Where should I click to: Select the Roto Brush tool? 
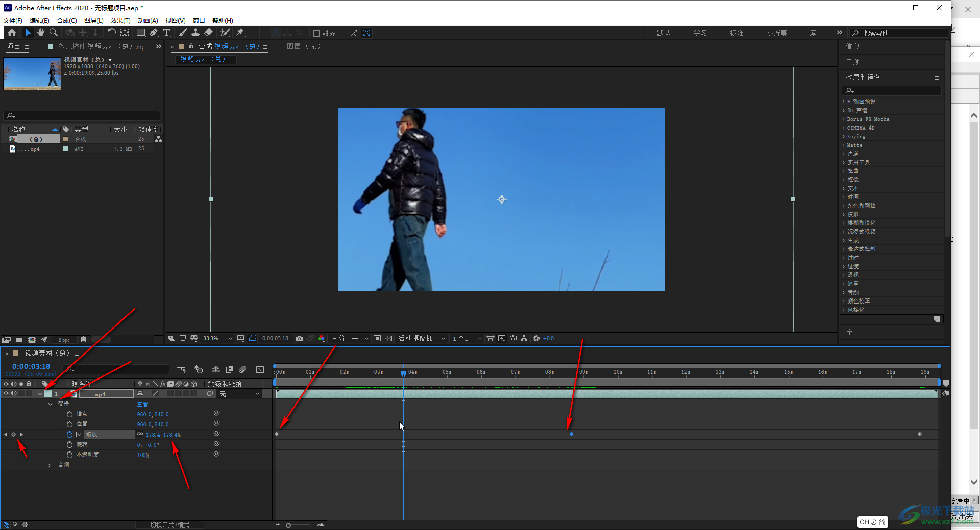click(225, 33)
